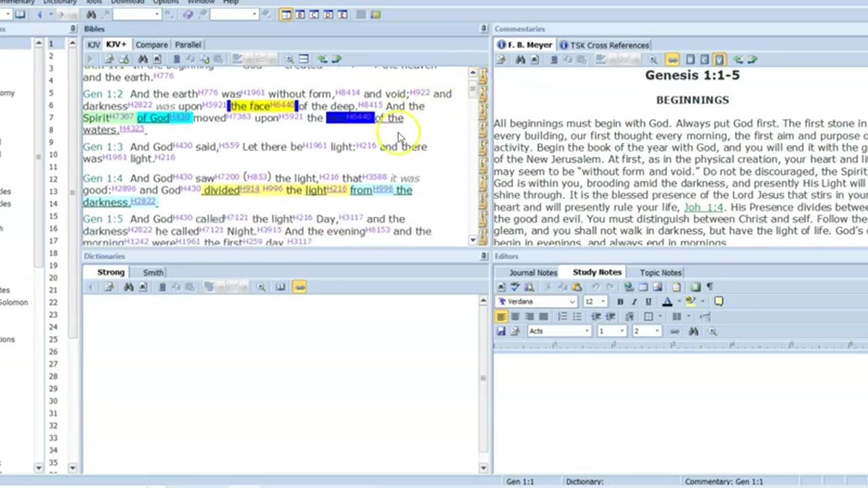Click the zoom magnifier icon in Bibles toolbar
868x488 pixels.
point(290,59)
